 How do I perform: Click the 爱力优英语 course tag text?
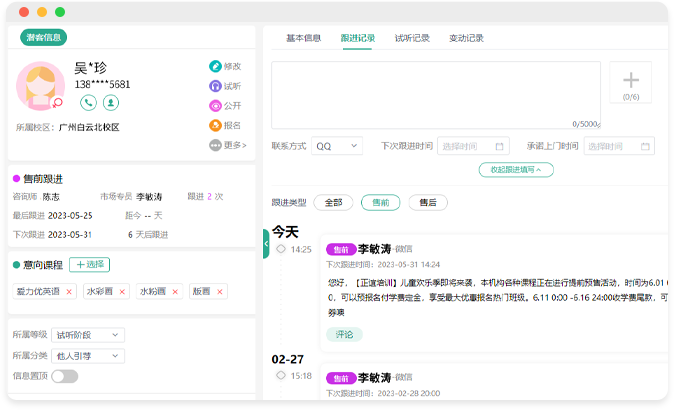point(38,291)
